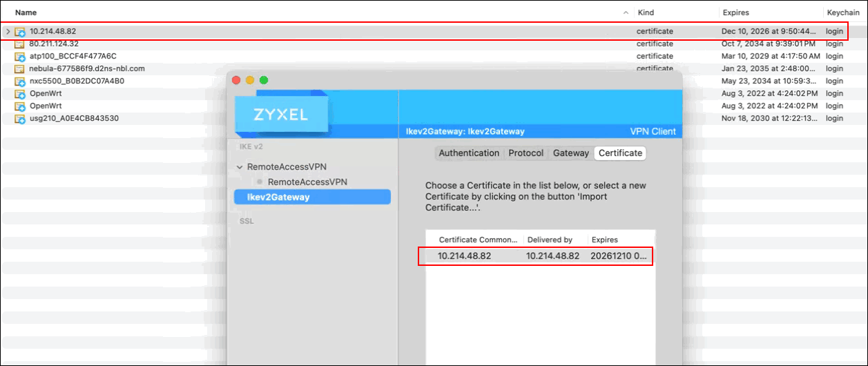
Task: Click certificate icon next to nxc5500_B0B2DC07A4B0
Action: 20,81
